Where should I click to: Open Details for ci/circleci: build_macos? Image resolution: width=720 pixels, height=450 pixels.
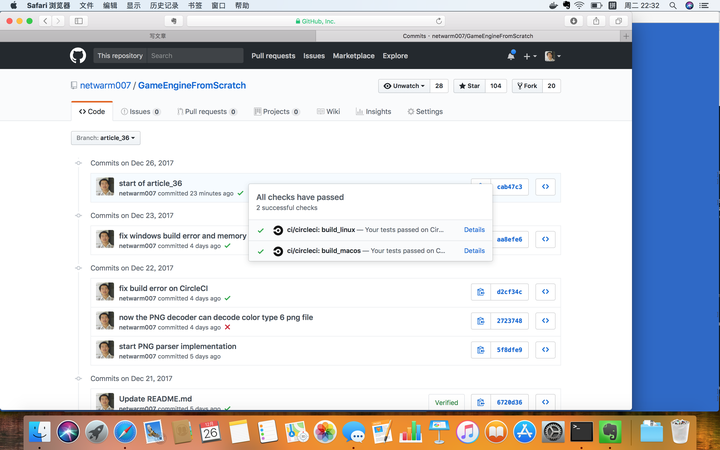474,251
